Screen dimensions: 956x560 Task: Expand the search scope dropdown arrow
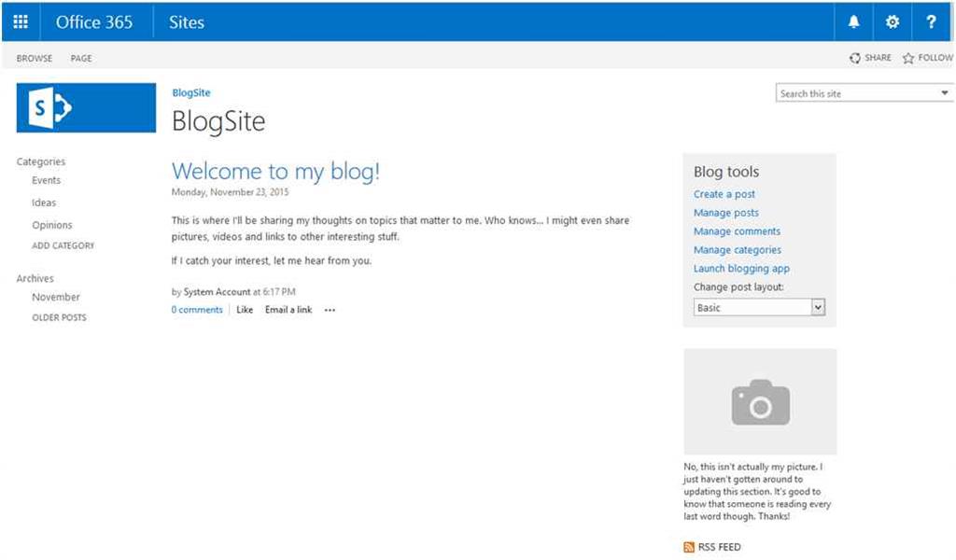pyautogui.click(x=943, y=93)
